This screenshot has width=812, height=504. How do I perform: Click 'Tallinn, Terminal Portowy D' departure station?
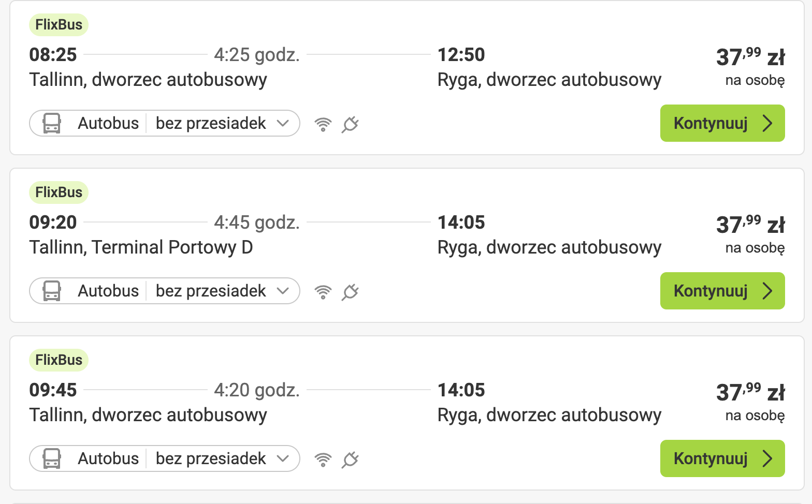pyautogui.click(x=141, y=247)
